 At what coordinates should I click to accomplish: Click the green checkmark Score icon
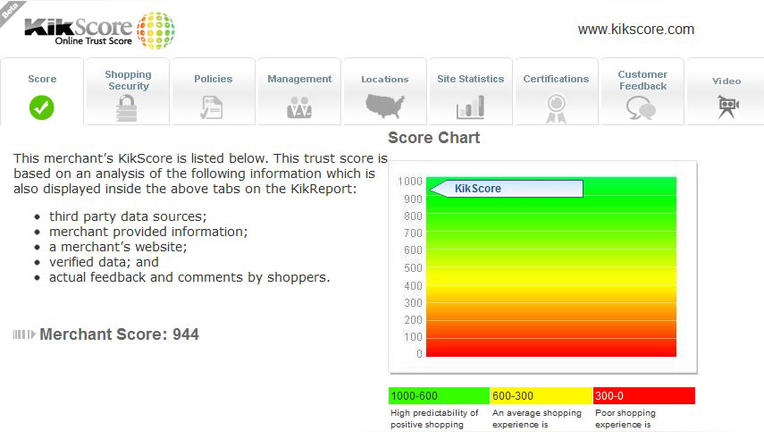pyautogui.click(x=41, y=108)
